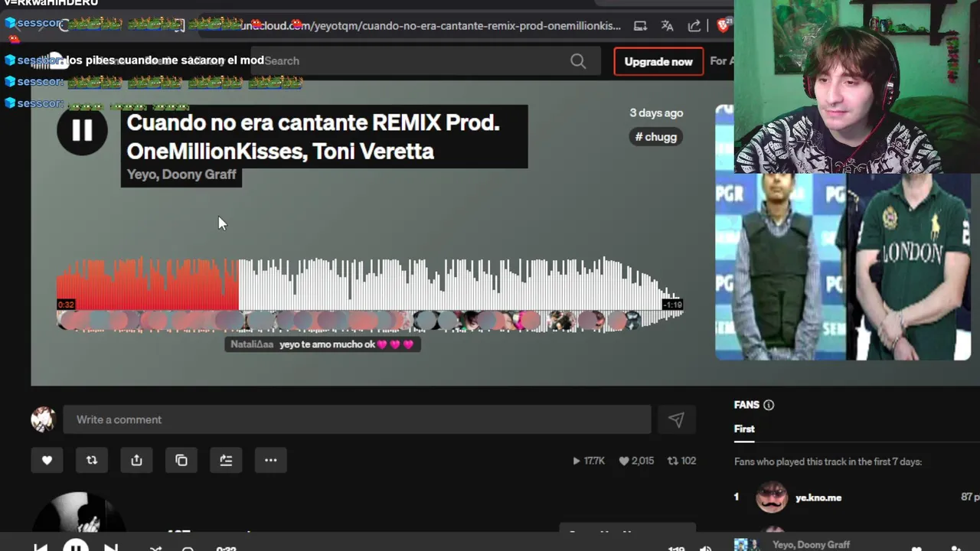Click the browser share icon in address bar
The height and width of the screenshot is (551, 980).
coord(694,26)
